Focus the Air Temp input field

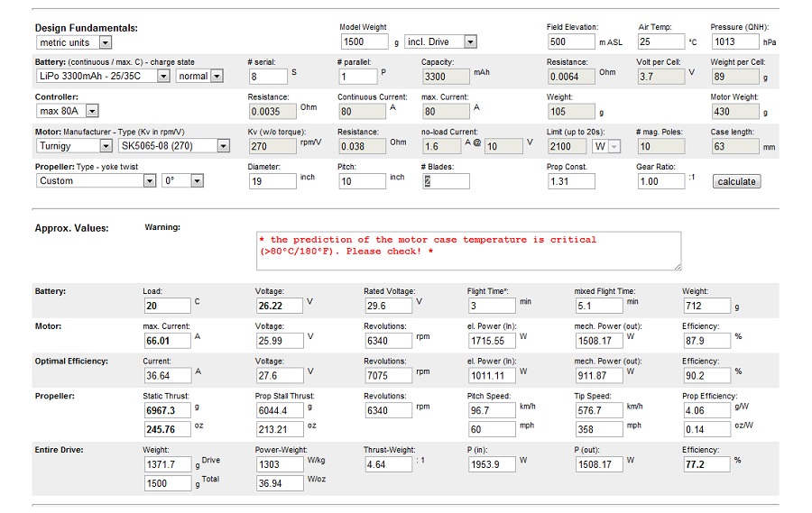click(660, 41)
